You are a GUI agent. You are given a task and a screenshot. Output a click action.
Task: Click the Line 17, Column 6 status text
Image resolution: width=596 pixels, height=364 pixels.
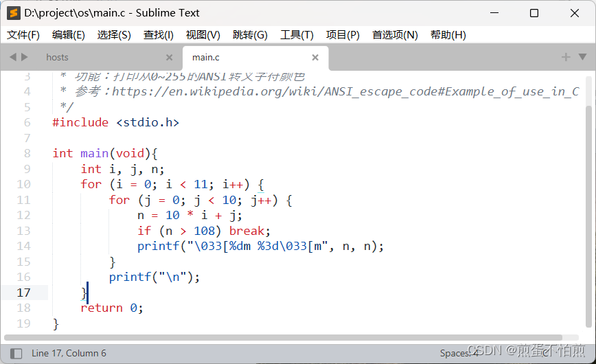[x=69, y=353]
